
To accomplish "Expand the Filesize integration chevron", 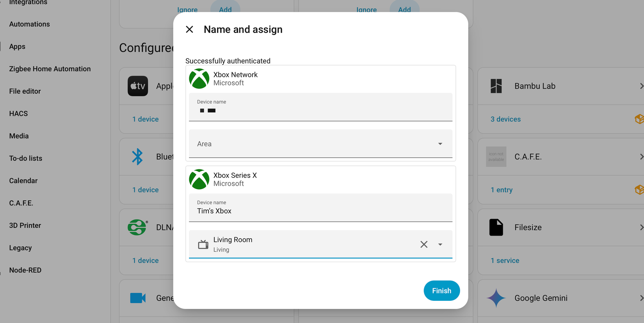I will [641, 227].
